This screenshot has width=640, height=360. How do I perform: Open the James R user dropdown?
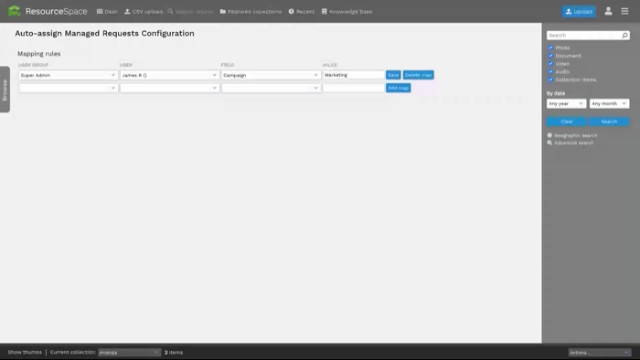click(x=169, y=75)
